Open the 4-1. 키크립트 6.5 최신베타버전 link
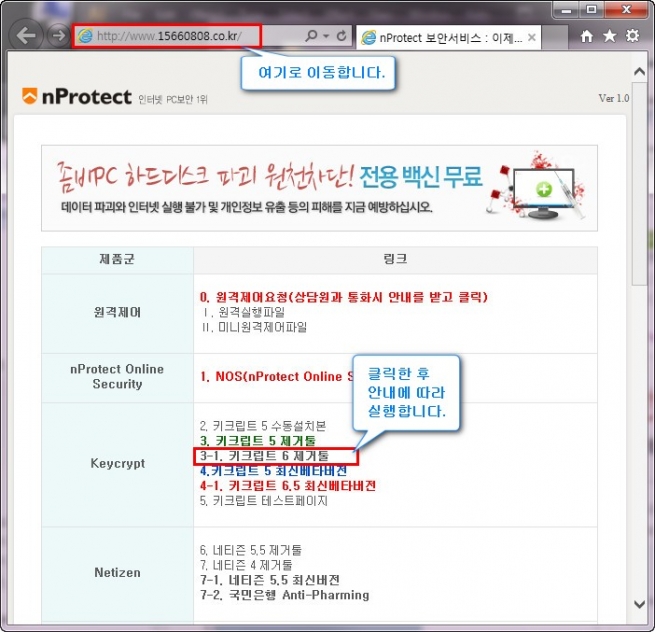The image size is (655, 632). [x=287, y=485]
